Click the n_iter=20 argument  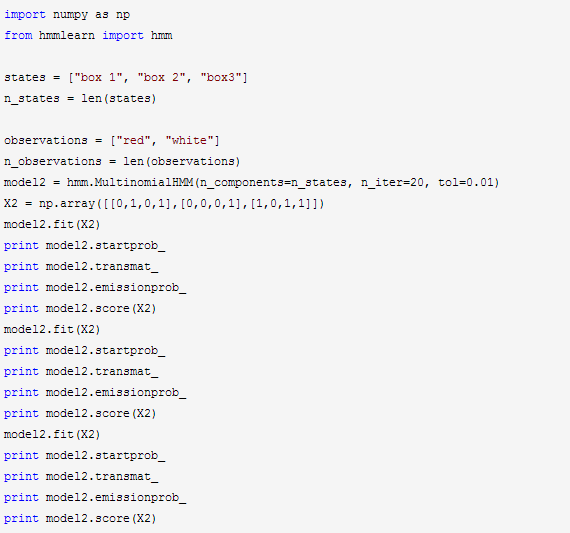pos(392,183)
